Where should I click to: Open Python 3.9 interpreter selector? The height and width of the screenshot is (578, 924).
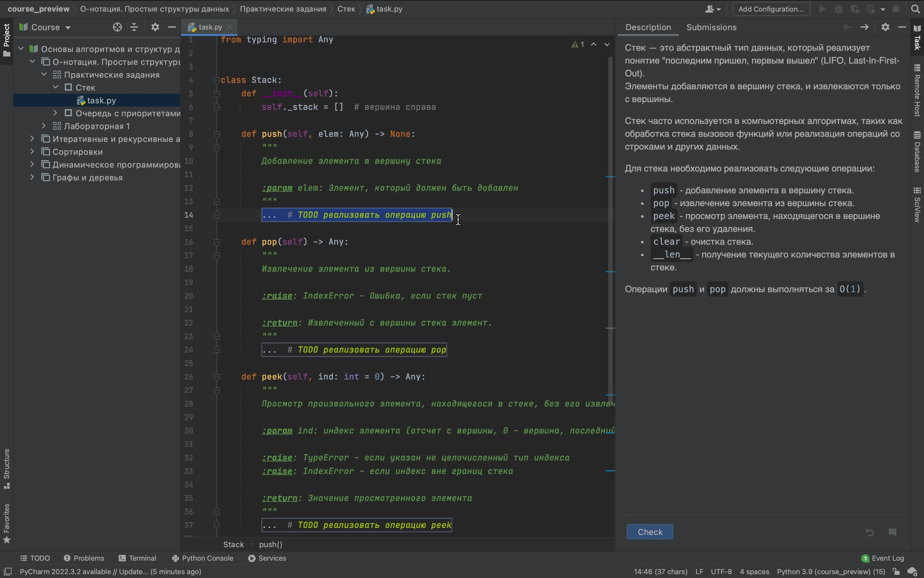point(831,572)
